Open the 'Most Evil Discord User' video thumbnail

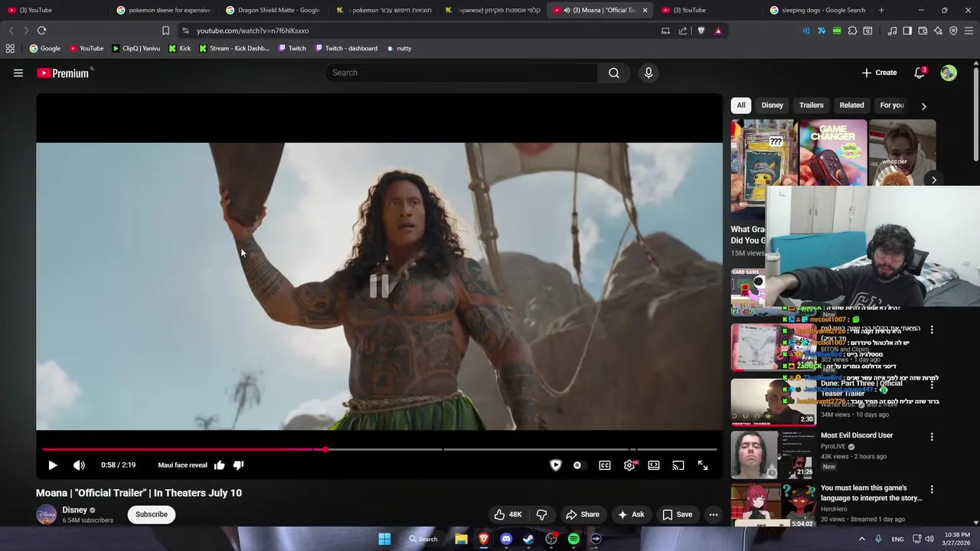773,455
